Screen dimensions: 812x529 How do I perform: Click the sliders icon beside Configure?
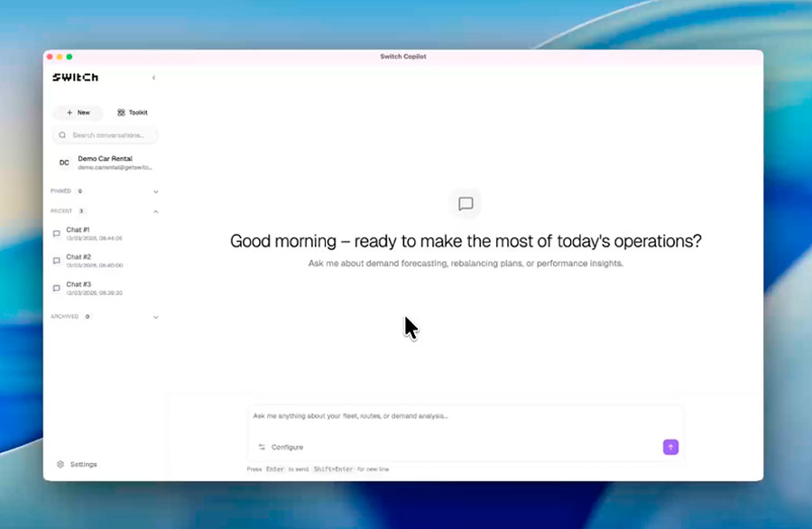pos(263,447)
